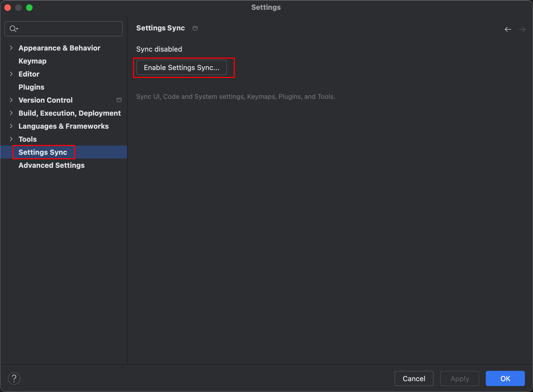
Task: Expand the Tools section
Action: tap(11, 139)
